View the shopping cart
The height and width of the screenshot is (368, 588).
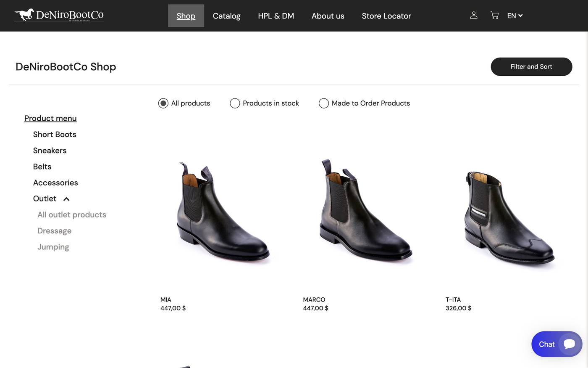pyautogui.click(x=494, y=15)
